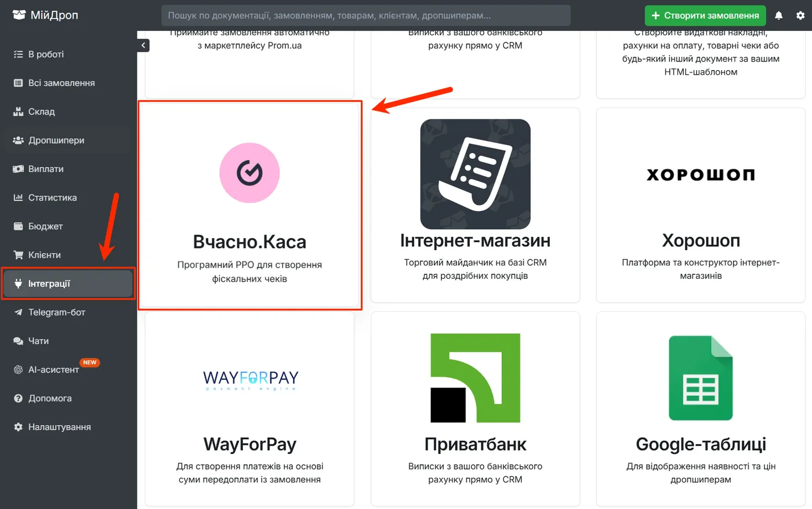
Task: Click the Інтеграції plug icon
Action: point(18,283)
